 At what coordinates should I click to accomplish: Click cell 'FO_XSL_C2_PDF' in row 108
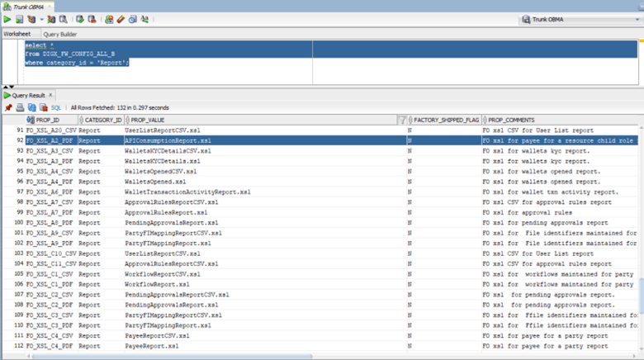(x=50, y=305)
